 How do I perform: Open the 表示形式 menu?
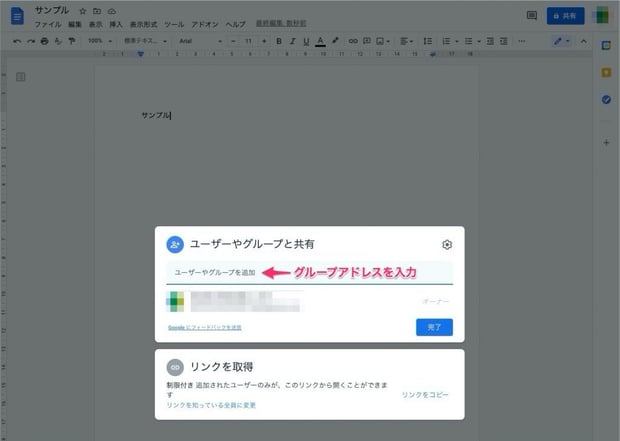pyautogui.click(x=144, y=25)
